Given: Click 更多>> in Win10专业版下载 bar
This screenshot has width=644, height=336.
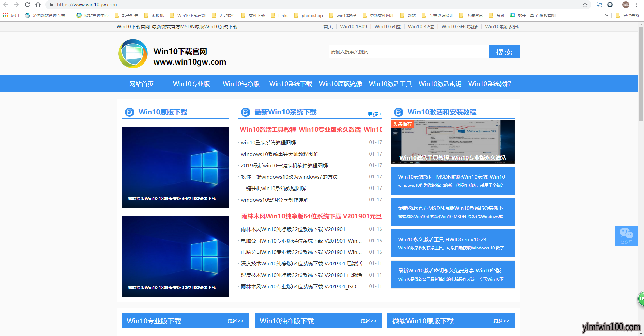Looking at the screenshot, I should point(236,321).
